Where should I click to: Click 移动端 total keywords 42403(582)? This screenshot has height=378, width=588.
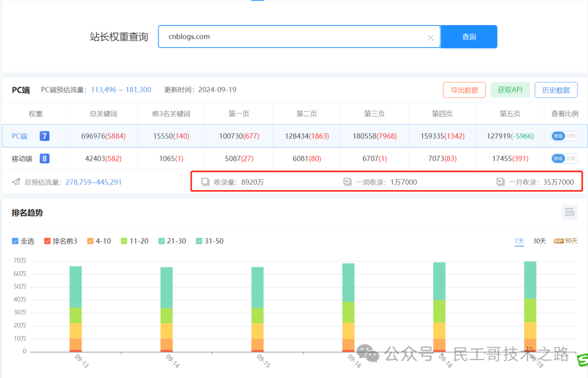[x=103, y=158]
